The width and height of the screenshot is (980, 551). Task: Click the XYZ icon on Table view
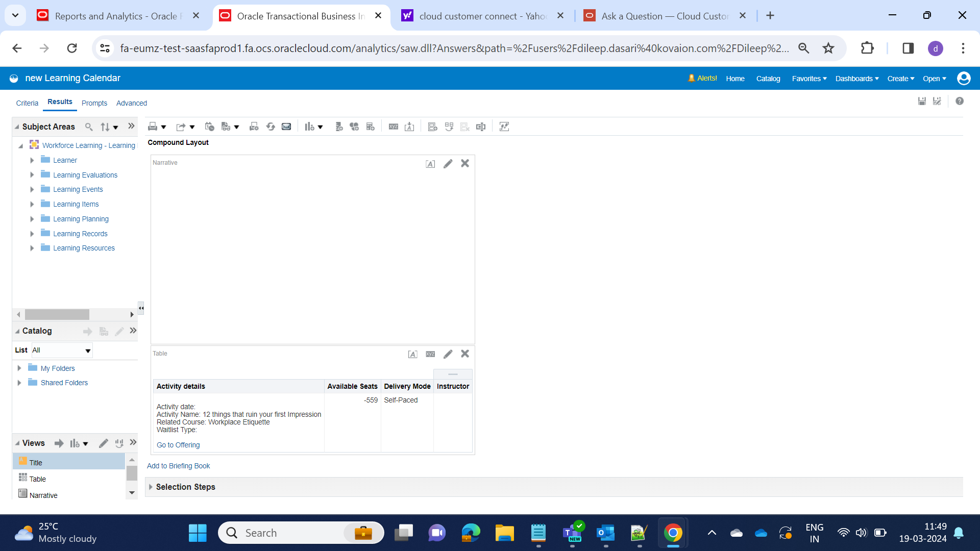click(430, 354)
